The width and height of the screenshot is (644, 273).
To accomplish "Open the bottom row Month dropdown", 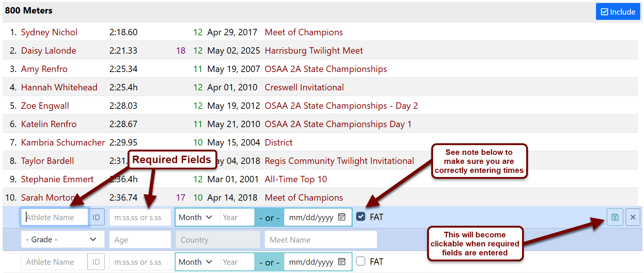I will point(197,262).
